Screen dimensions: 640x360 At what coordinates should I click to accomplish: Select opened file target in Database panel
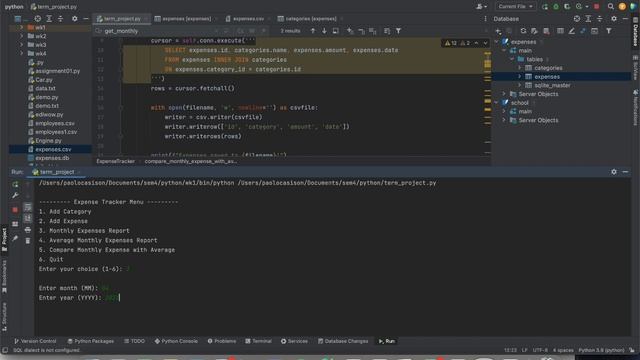coord(577,19)
